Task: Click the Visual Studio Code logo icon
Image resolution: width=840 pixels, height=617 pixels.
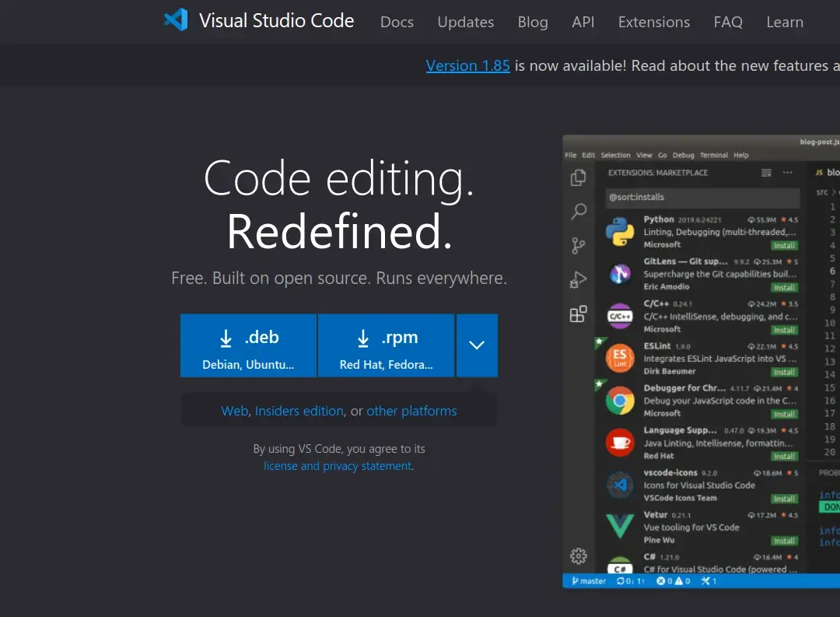Action: coord(176,21)
